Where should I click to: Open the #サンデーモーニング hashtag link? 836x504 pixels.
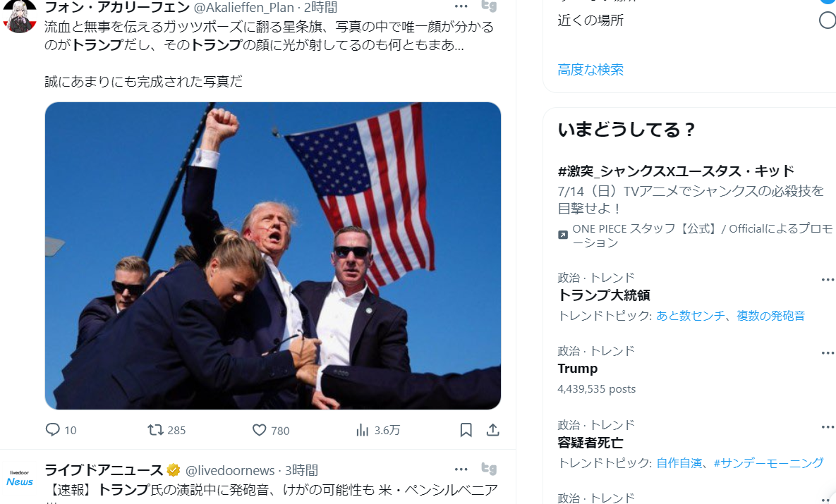(x=769, y=463)
